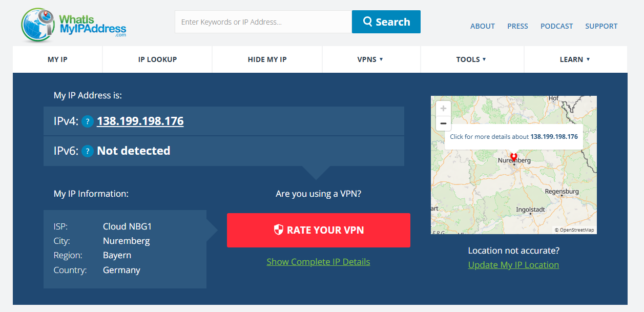
Task: Expand the LEARN dropdown menu
Action: point(575,59)
